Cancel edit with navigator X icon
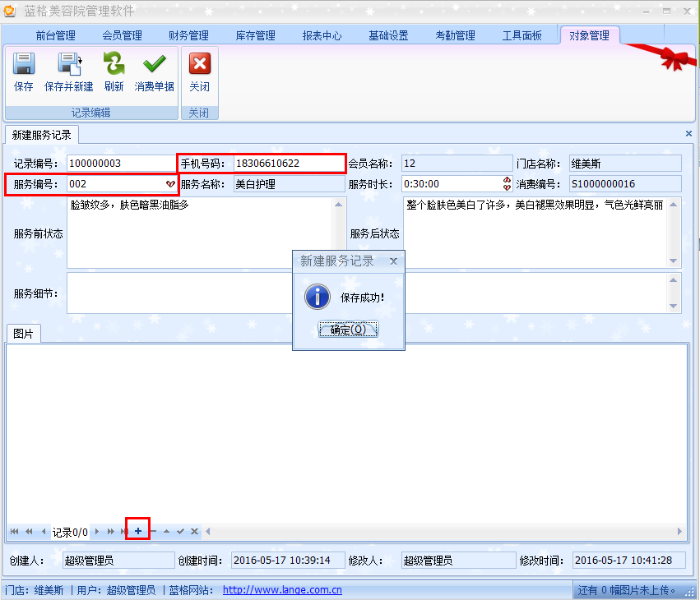The width and height of the screenshot is (700, 600). coord(194,531)
